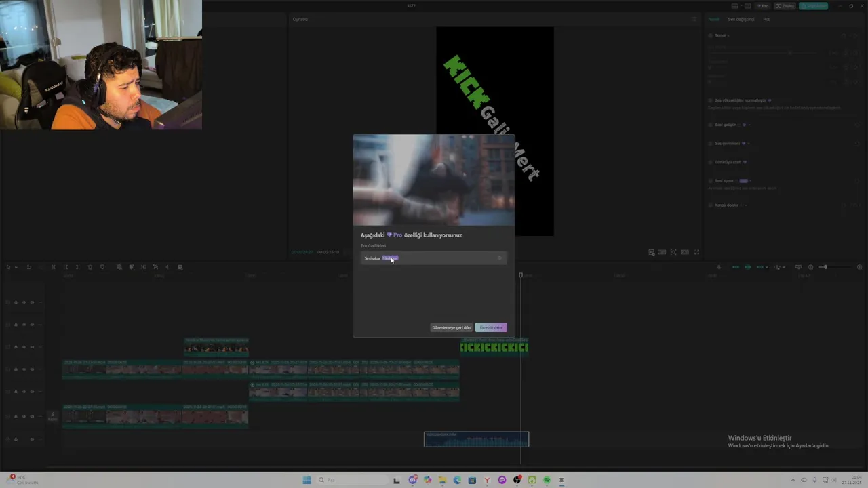The width and height of the screenshot is (868, 488).
Task: Click the fullscreen icon under the player
Action: point(696,252)
